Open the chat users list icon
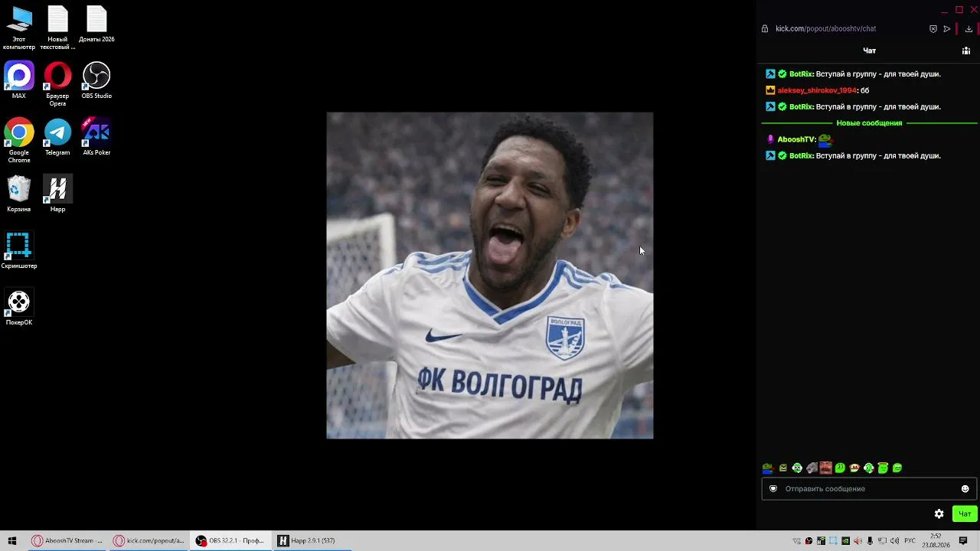The image size is (980, 551). coord(966,51)
